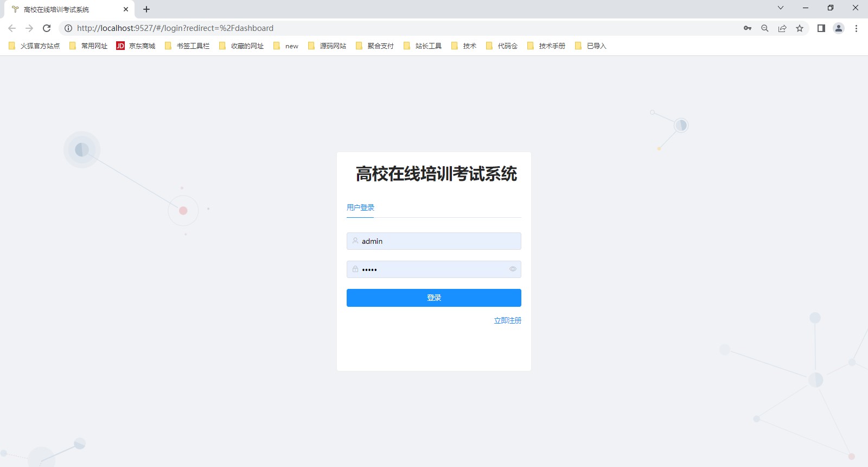The height and width of the screenshot is (467, 868).
Task: Open the 站长工具 bookmark folder
Action: coord(423,46)
